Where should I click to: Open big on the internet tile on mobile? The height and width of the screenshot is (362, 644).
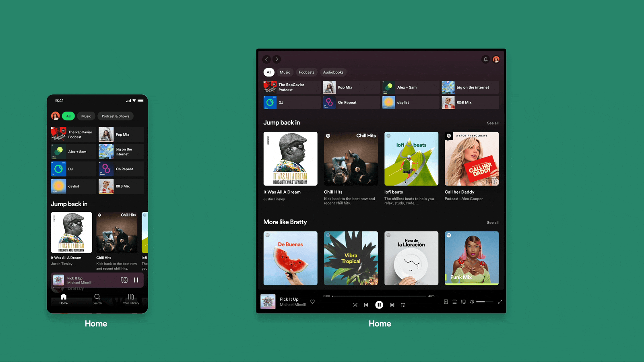tap(121, 152)
